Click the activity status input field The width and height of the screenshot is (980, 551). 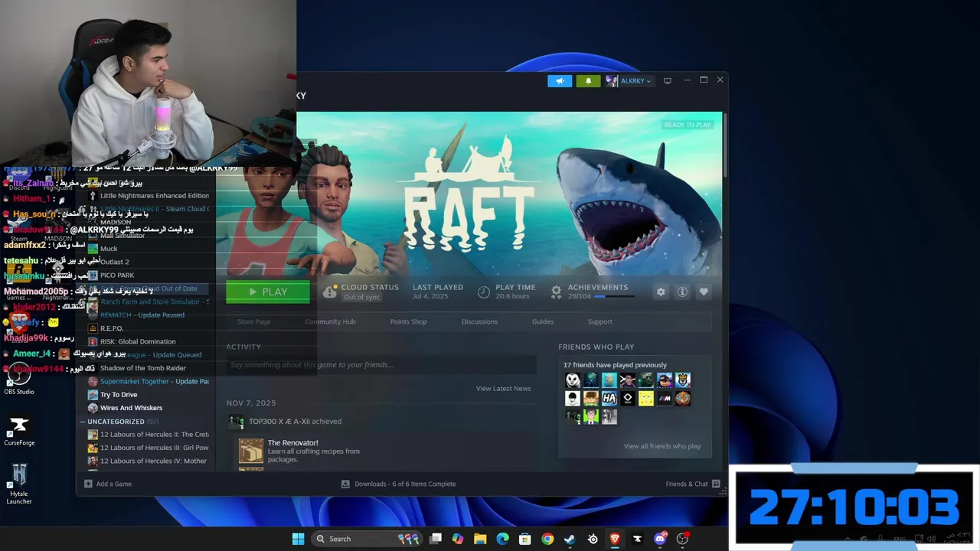tap(381, 365)
